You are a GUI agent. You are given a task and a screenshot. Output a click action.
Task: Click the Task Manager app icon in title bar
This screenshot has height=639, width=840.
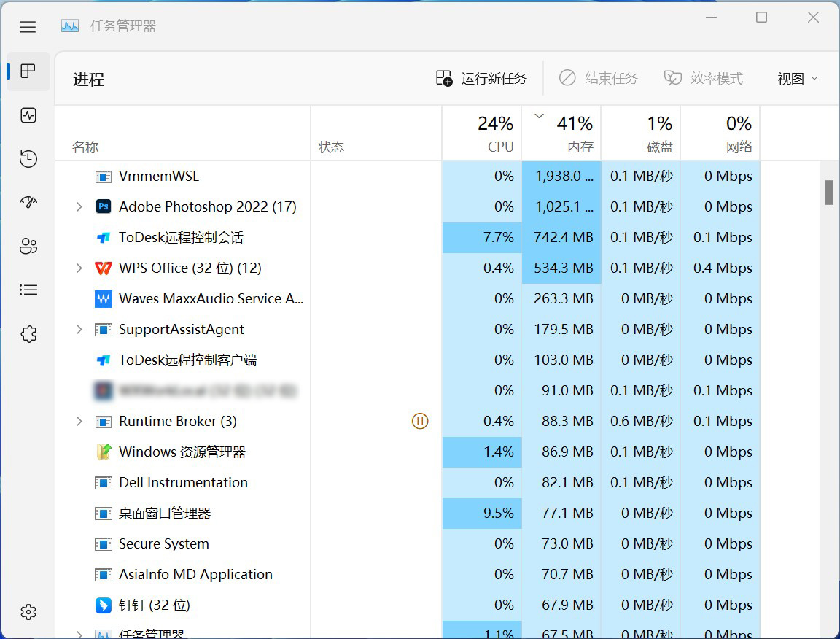[70, 26]
